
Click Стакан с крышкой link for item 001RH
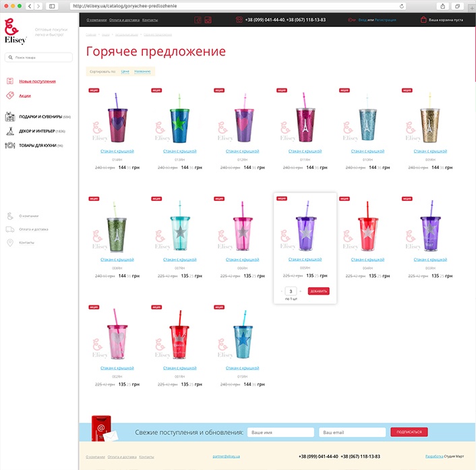pyautogui.click(x=180, y=368)
